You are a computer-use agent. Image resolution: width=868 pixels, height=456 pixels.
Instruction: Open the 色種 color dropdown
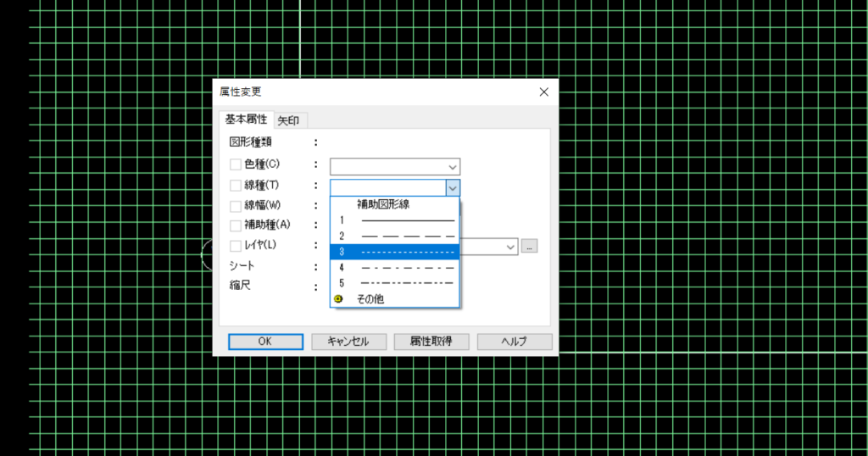(x=453, y=167)
